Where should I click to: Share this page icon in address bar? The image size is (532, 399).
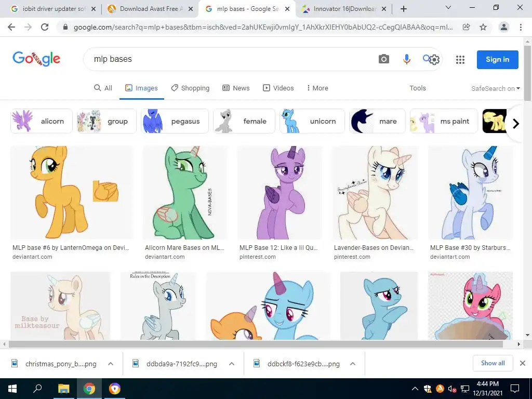(466, 27)
